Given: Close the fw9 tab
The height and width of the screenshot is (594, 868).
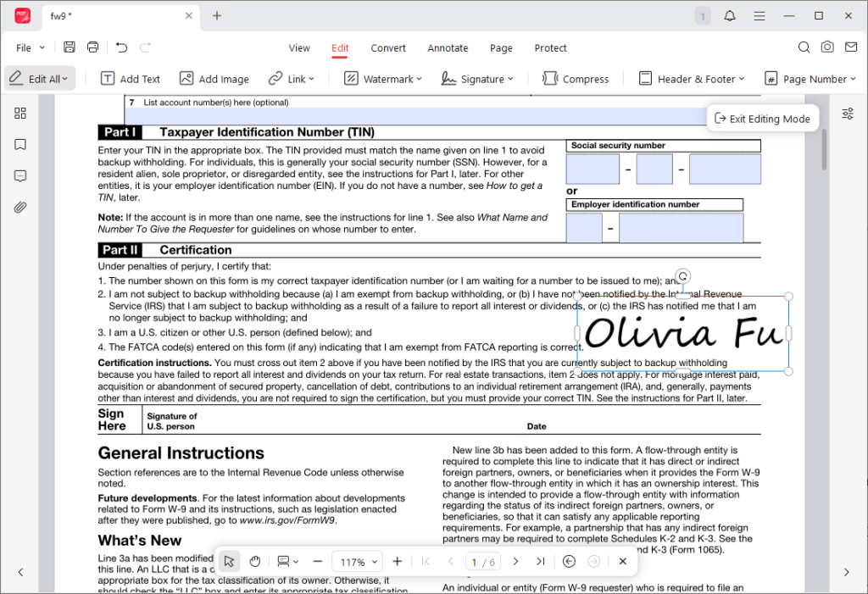Looking at the screenshot, I should click(189, 15).
